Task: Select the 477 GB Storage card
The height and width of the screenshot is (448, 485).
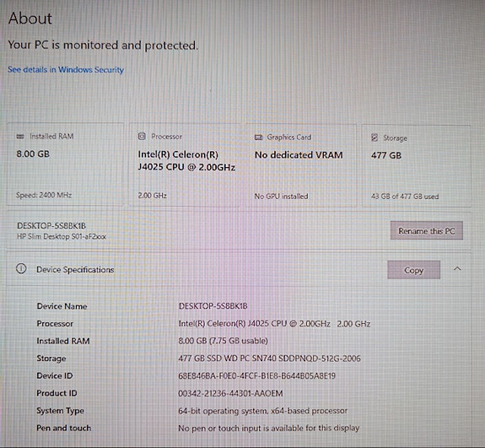Action: point(417,166)
